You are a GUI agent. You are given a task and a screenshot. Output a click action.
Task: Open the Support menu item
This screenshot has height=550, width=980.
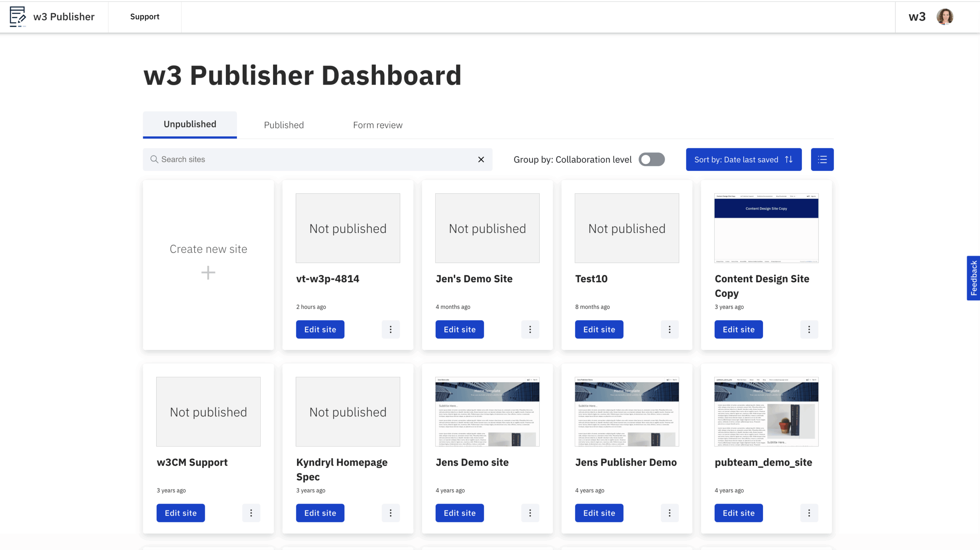(145, 16)
